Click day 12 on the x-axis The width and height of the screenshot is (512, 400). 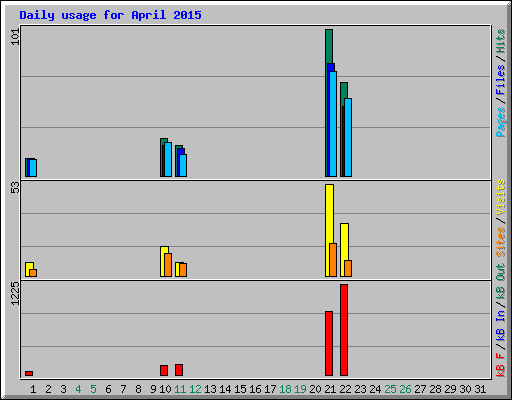coord(195,389)
